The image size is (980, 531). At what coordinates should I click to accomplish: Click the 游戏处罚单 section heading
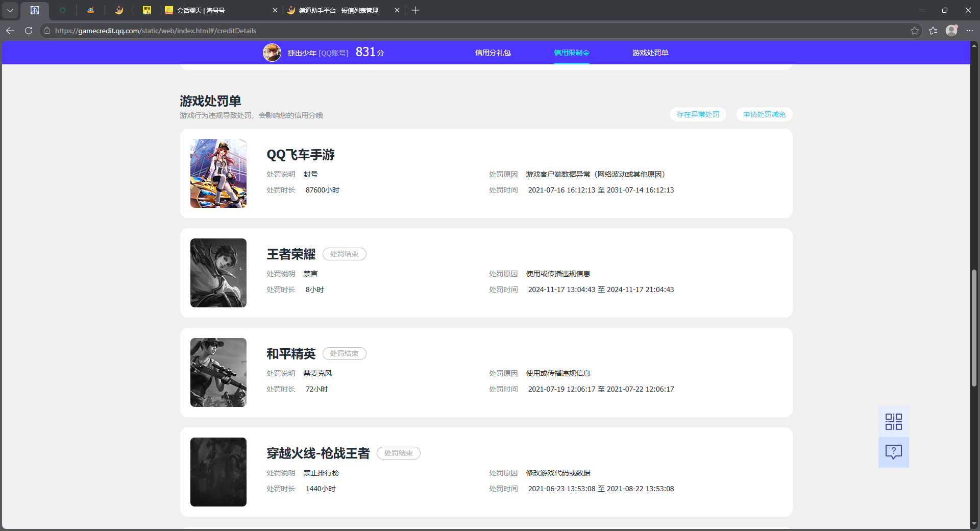coord(210,101)
